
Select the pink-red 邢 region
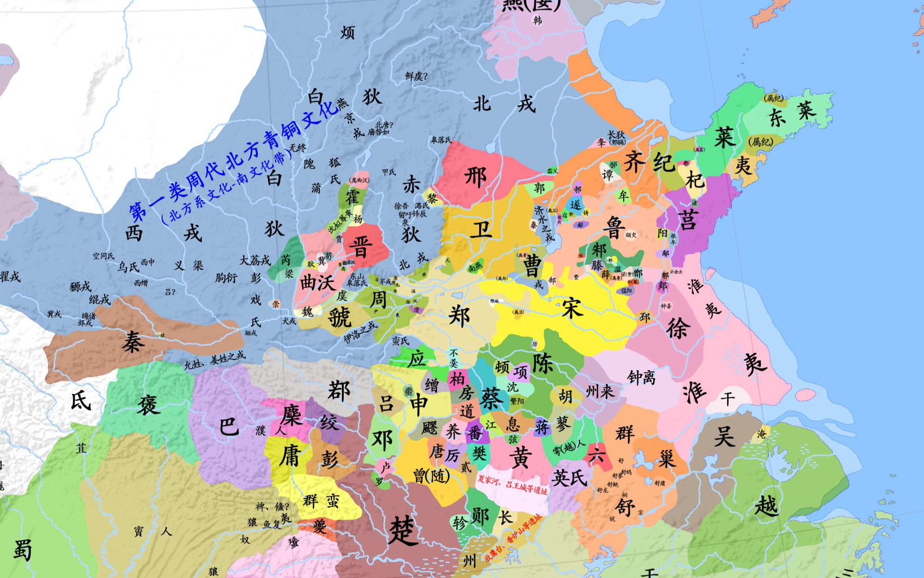click(475, 176)
